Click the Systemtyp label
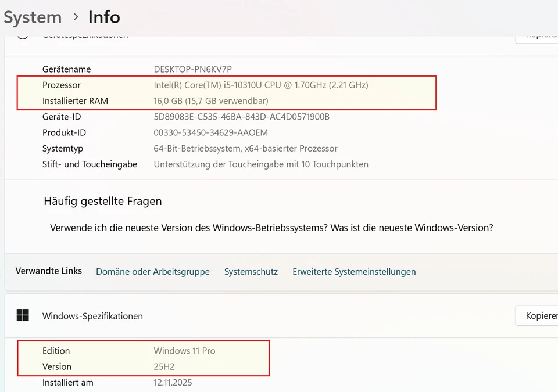Viewport: 558px width, 392px height. [63, 148]
